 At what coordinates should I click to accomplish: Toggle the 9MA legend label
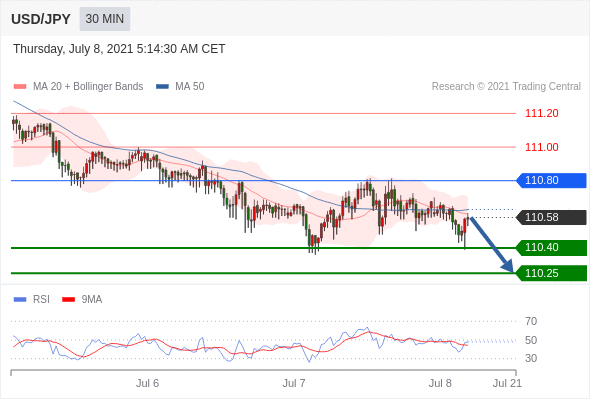click(92, 300)
